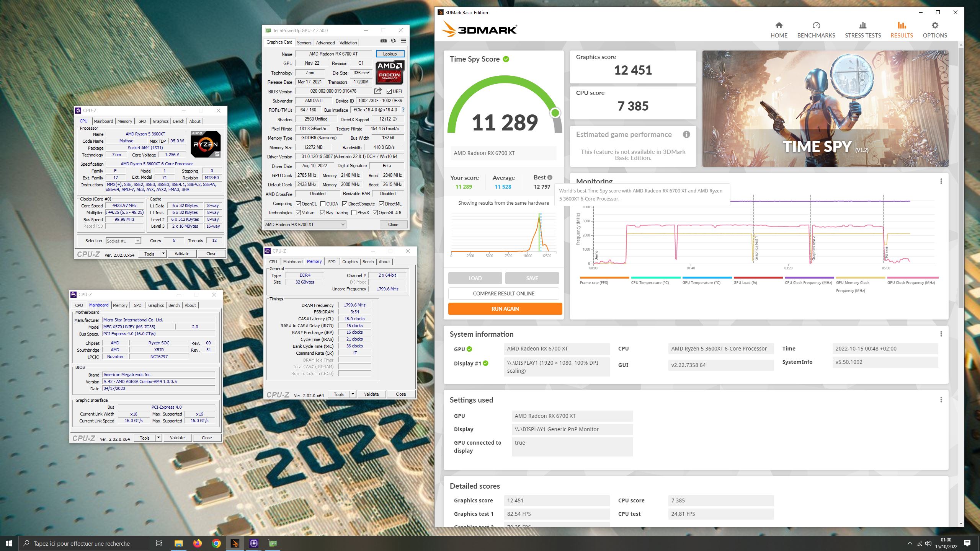Viewport: 980px width, 551px height.
Task: Open Task View on the taskbar
Action: pos(159,543)
